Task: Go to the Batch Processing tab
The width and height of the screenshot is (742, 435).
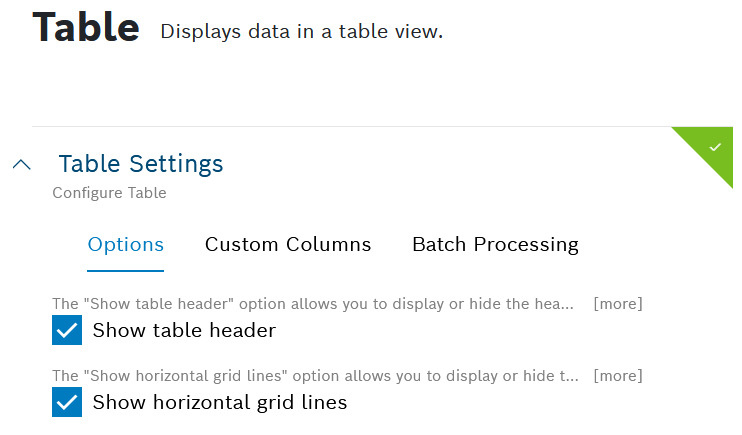Action: 495,244
